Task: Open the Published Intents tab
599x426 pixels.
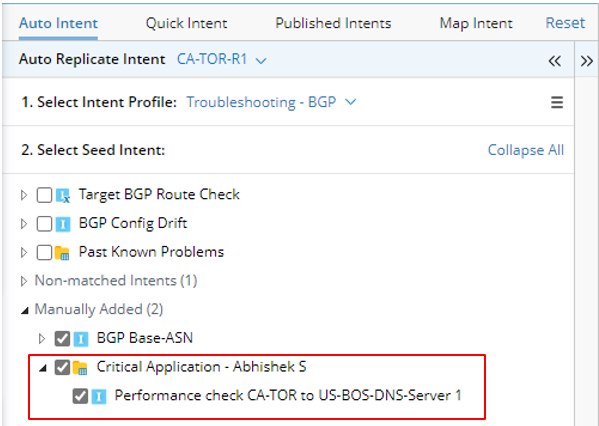Action: tap(333, 23)
